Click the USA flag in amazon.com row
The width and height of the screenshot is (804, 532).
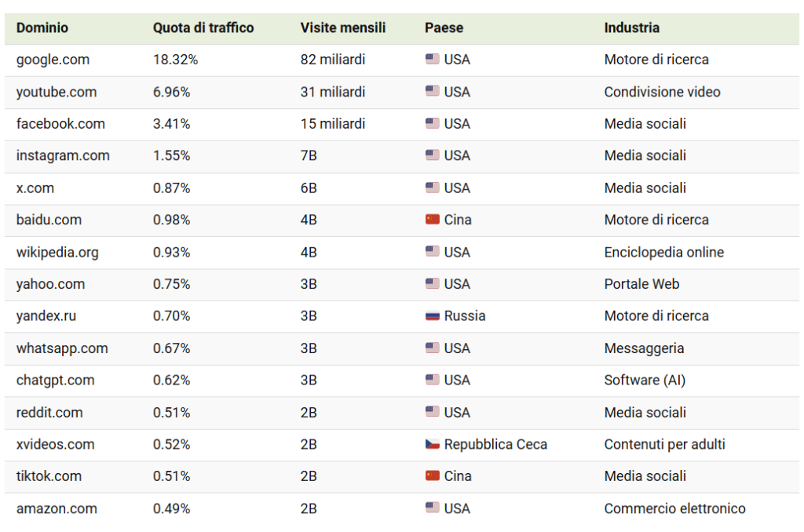tap(433, 508)
